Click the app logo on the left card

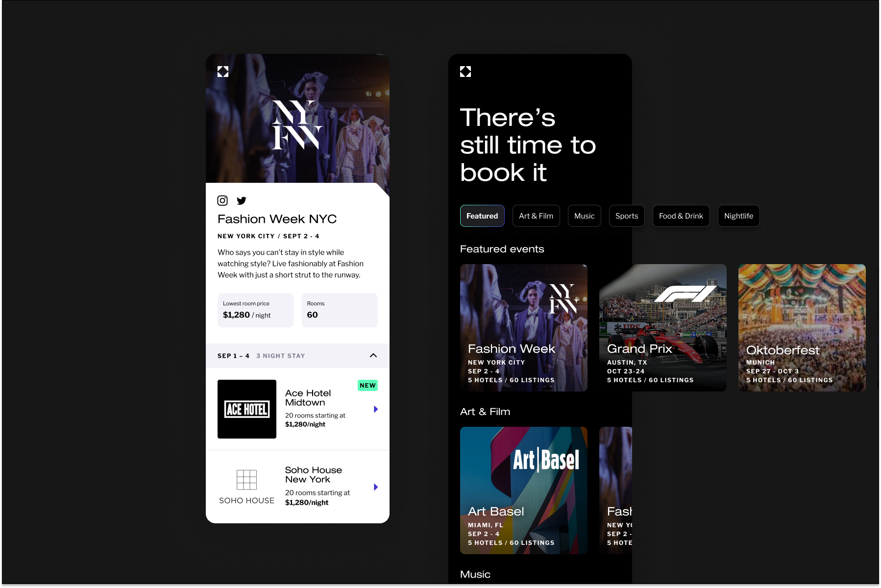[223, 72]
